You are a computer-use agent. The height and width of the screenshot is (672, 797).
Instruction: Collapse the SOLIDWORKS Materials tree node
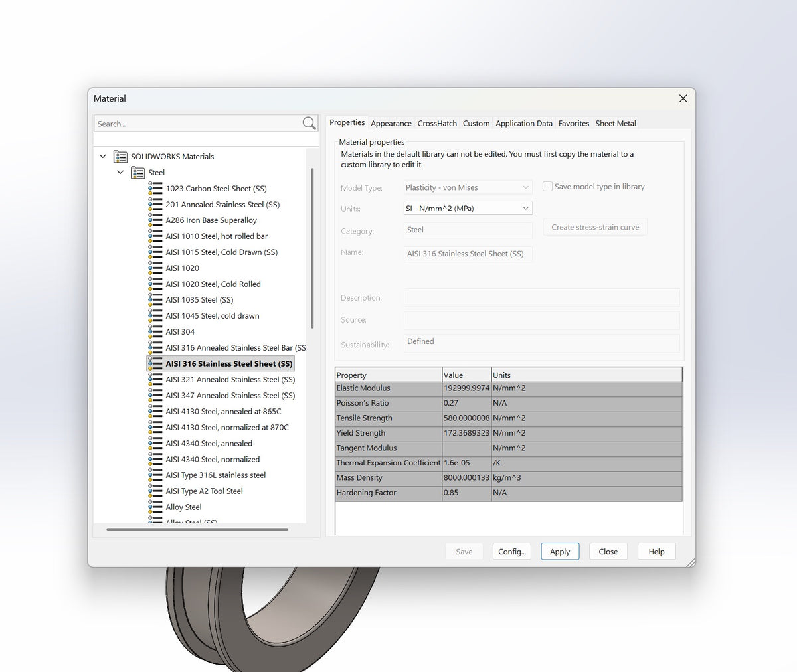click(x=103, y=157)
